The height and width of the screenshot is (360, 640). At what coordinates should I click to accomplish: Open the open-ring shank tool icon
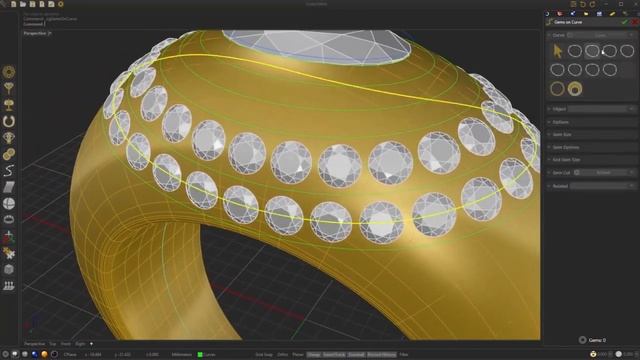click(x=9, y=121)
